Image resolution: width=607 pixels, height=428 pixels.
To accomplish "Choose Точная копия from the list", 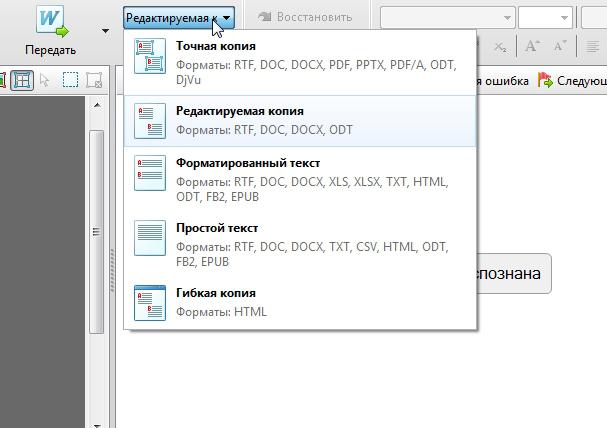I will pyautogui.click(x=300, y=61).
